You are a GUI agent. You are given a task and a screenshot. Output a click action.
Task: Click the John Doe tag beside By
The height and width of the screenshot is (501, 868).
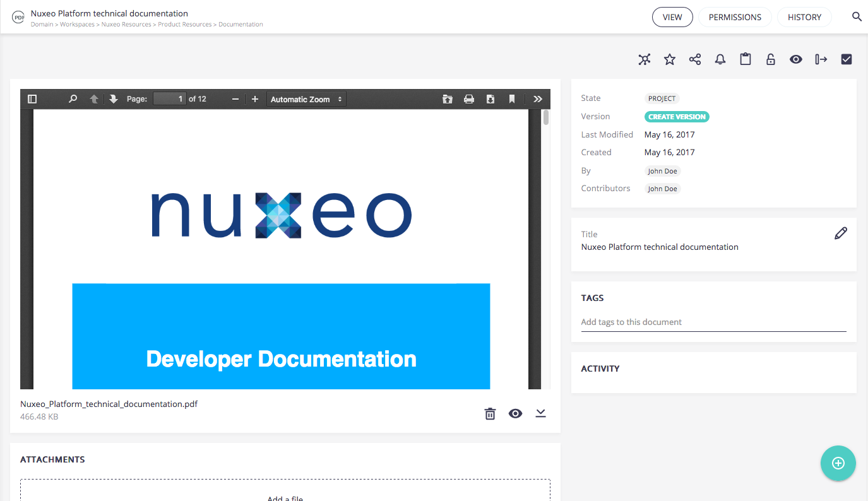(x=662, y=171)
